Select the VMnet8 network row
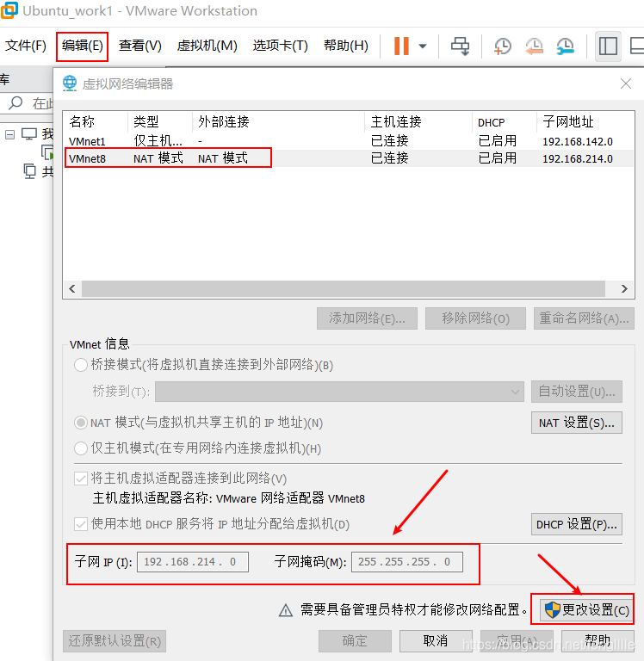 point(349,158)
